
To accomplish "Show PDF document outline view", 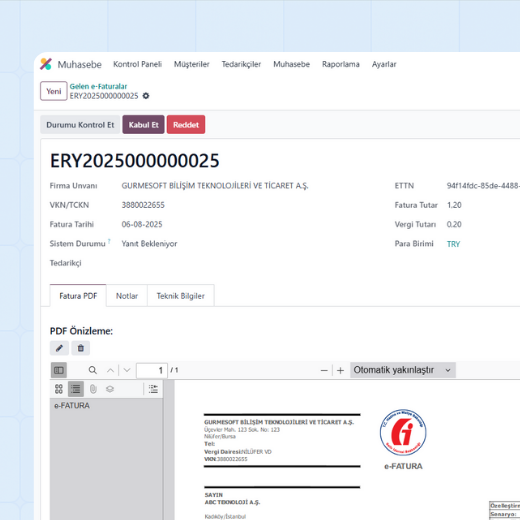I will (x=76, y=389).
